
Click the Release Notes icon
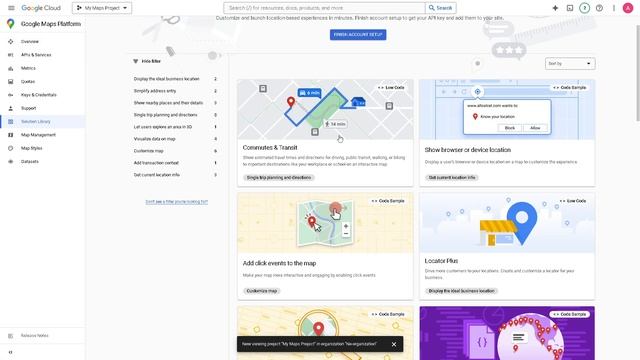11,336
